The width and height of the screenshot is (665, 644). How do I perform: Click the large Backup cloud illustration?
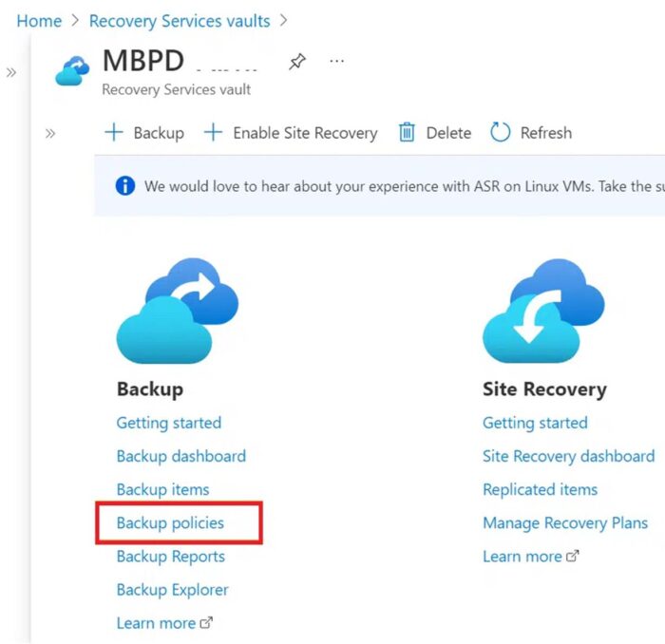click(178, 311)
